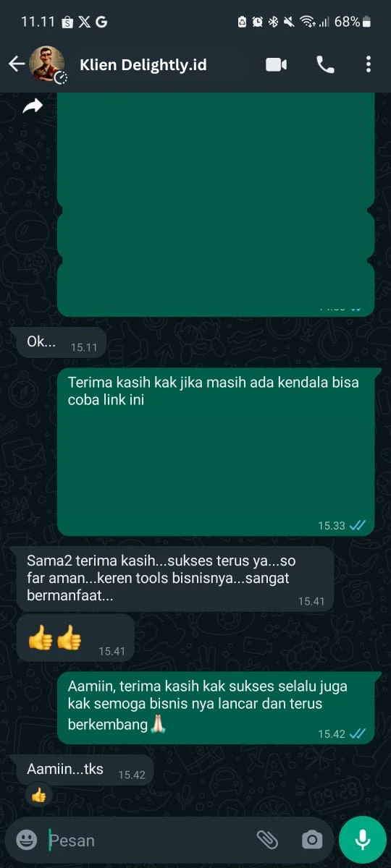Tap the green microphone voice message button
The image size is (391, 868).
click(363, 839)
